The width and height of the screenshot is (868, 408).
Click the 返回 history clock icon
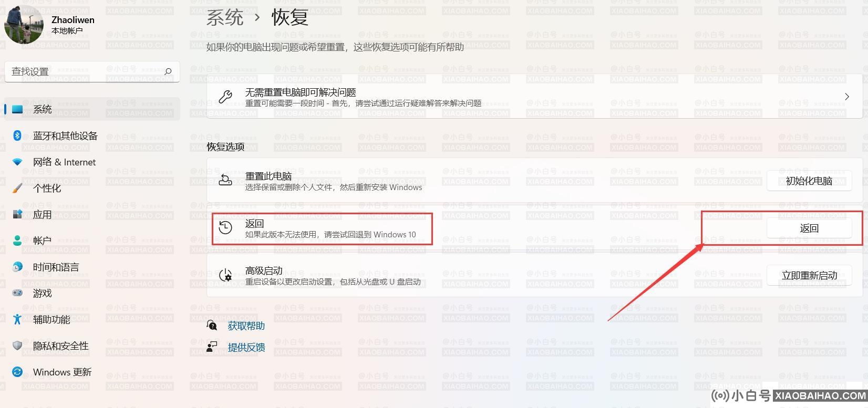(x=225, y=227)
